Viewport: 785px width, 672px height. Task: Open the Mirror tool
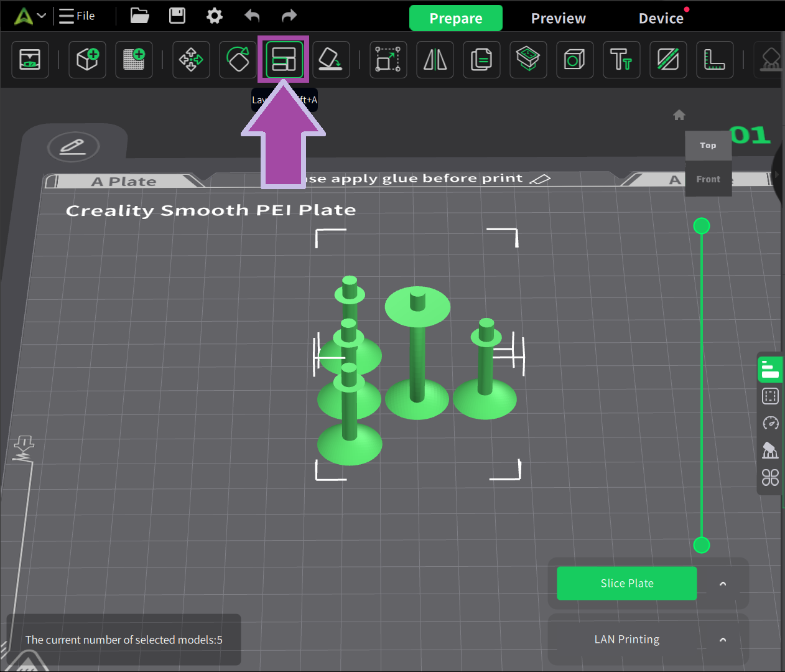435,60
